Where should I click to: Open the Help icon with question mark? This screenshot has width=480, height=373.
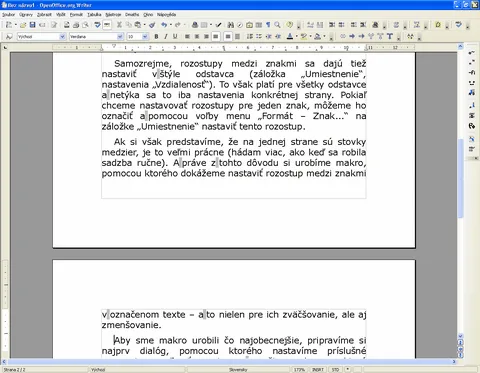point(290,25)
